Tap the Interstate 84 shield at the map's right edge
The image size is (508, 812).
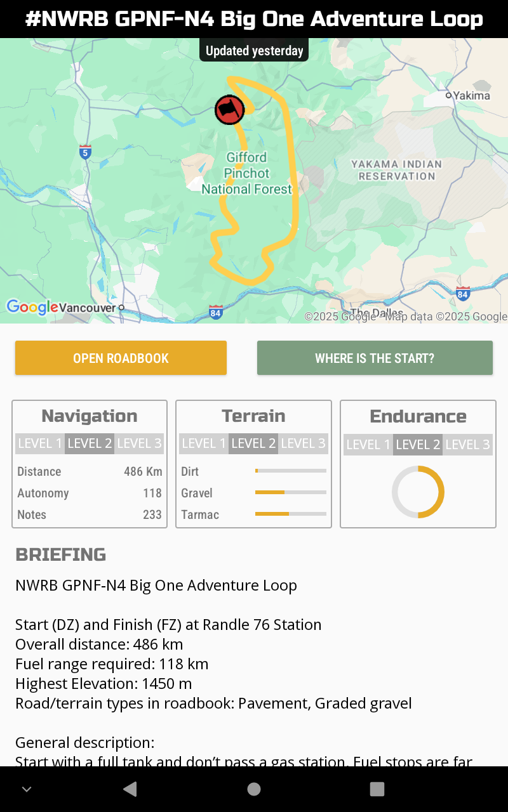(x=462, y=294)
